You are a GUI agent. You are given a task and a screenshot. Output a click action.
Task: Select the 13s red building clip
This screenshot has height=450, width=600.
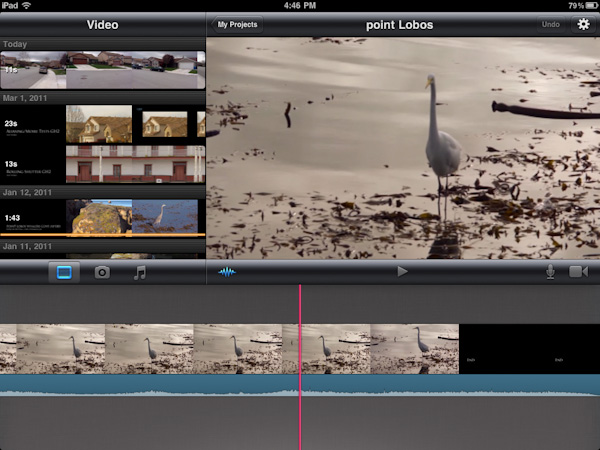(103, 164)
